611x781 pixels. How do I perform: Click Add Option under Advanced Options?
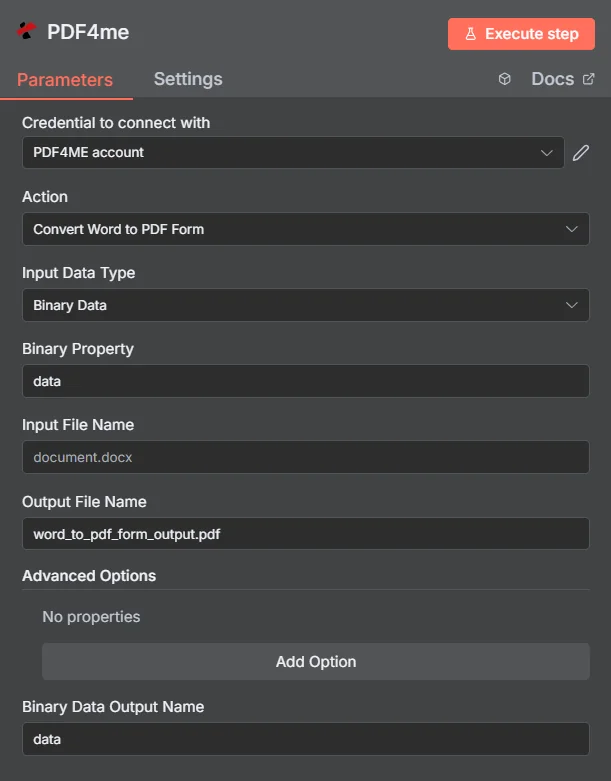[x=316, y=661]
